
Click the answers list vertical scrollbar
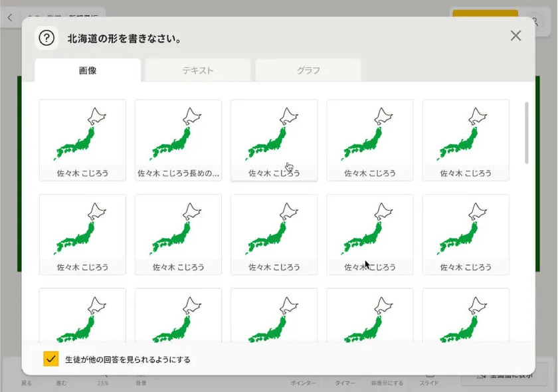pyautogui.click(x=526, y=133)
